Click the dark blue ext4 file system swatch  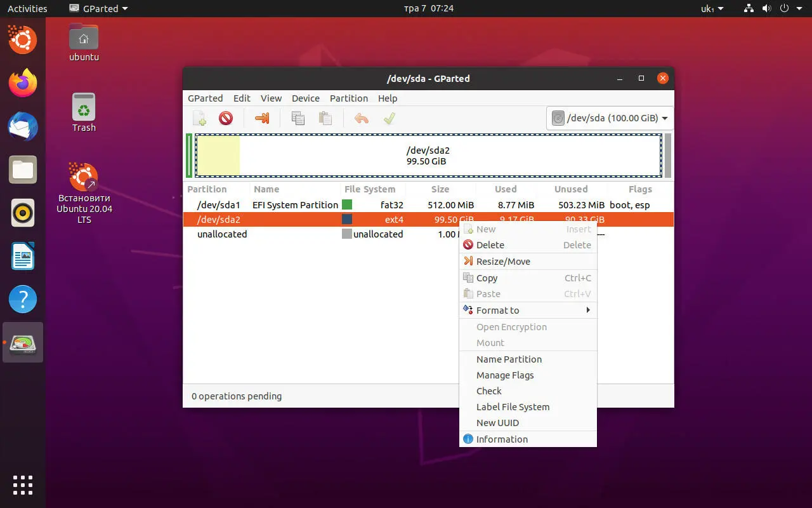click(x=347, y=219)
